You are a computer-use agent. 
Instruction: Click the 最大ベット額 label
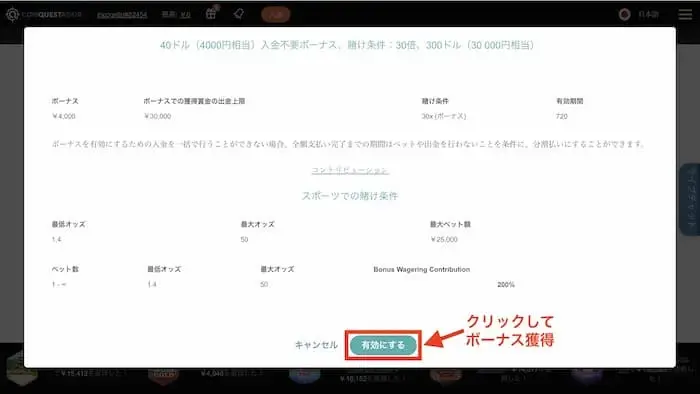pyautogui.click(x=450, y=224)
